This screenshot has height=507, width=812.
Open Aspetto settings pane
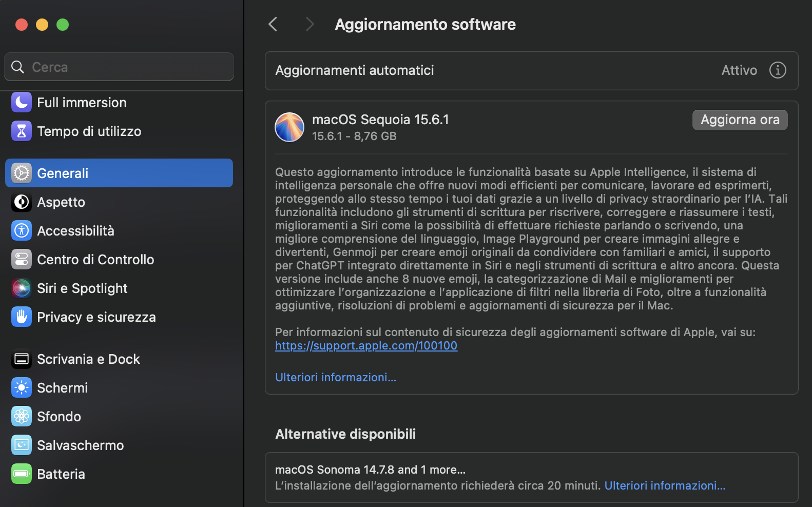[119, 202]
